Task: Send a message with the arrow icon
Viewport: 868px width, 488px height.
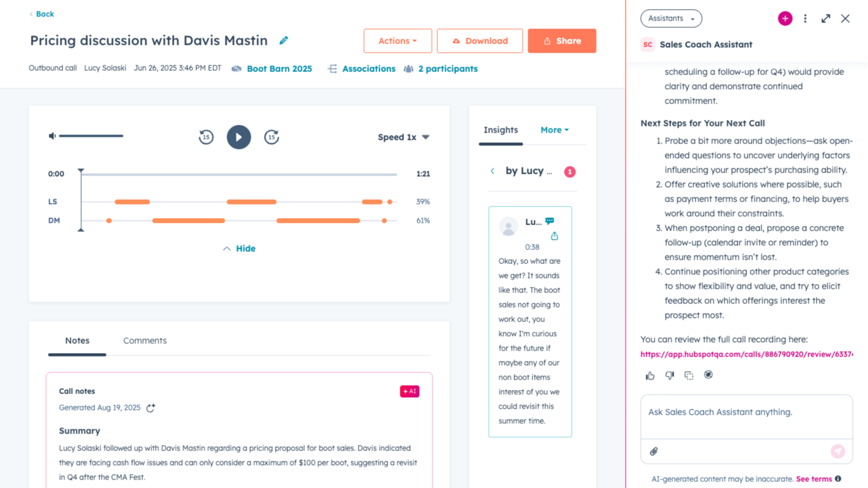Action: pos(838,450)
